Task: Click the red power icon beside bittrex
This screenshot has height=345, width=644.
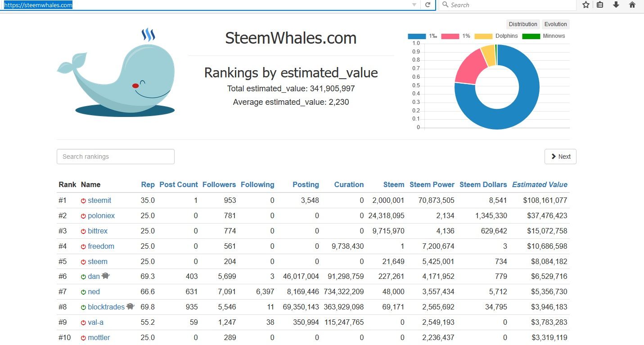Action: pyautogui.click(x=83, y=231)
